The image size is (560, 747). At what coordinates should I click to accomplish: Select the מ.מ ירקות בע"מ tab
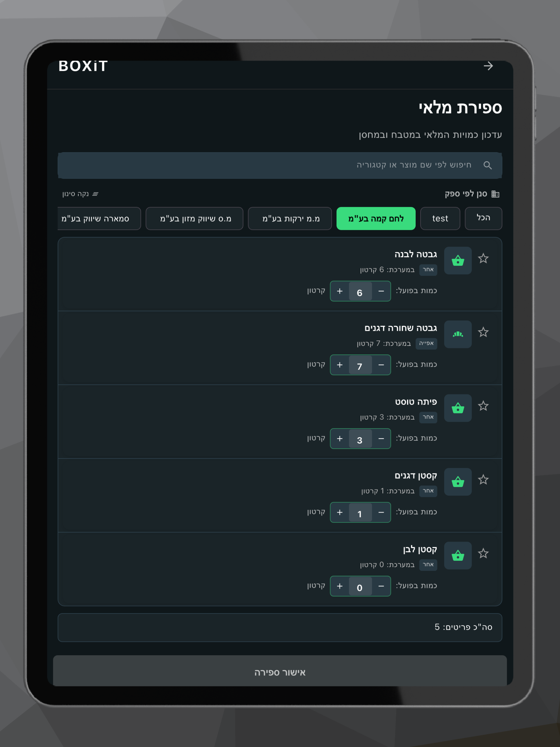tap(290, 219)
